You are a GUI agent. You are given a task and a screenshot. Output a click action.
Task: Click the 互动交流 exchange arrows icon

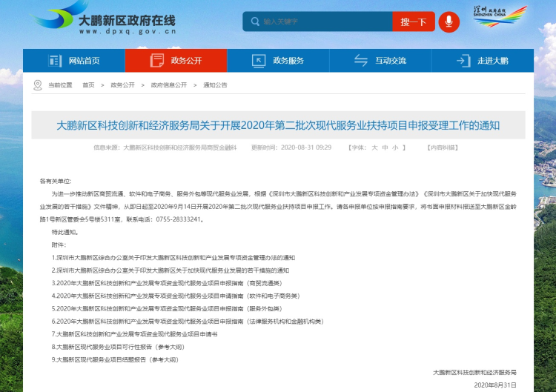(x=361, y=61)
